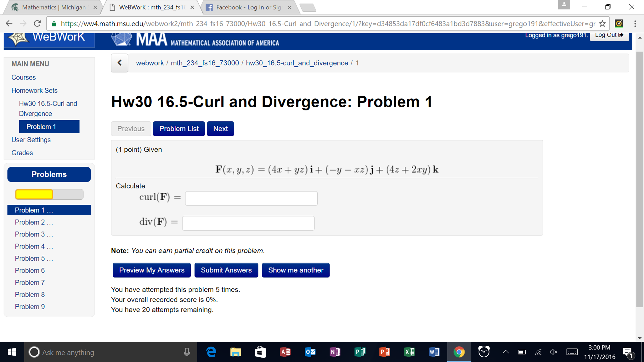Click the hw30_16.5-curl_and_divergence breadcrumb link
Screen dimensions: 644x362
tap(297, 63)
